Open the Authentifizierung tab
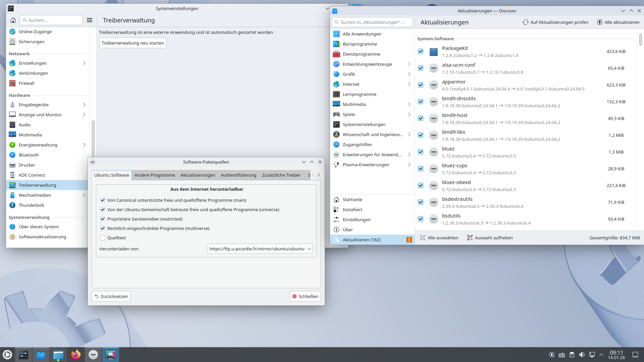 (238, 175)
